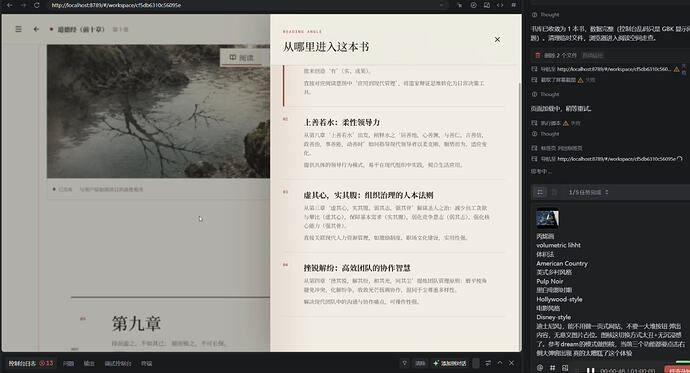Switch to the second tab in the bottom panel

coord(68,363)
